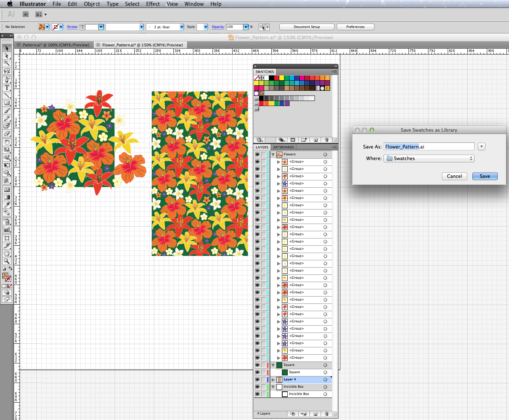The image size is (509, 420).
Task: Select the Hand tool
Action: point(7,253)
